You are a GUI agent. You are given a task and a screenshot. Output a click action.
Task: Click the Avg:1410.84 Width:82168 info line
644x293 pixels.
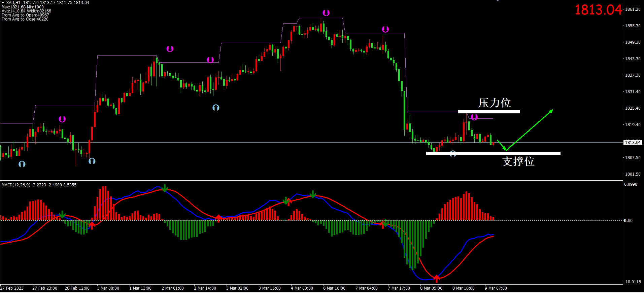pos(26,11)
